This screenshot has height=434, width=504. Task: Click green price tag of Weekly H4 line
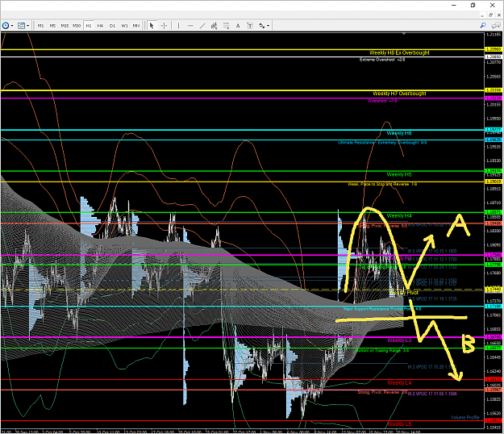494,212
